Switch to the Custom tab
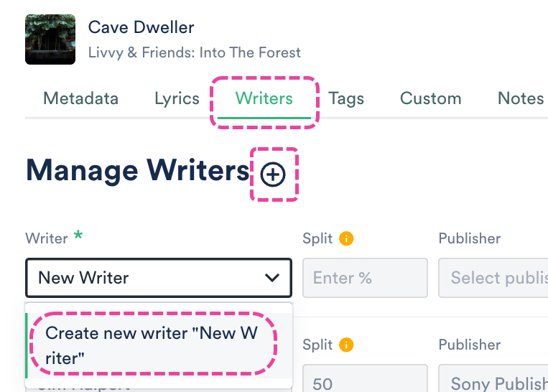548x392 pixels. tap(430, 98)
